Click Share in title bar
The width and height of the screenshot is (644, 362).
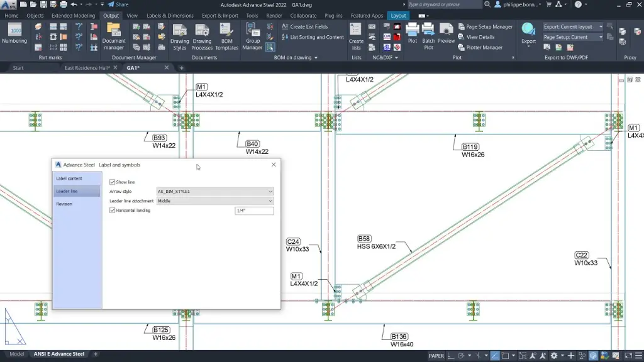(x=118, y=4)
